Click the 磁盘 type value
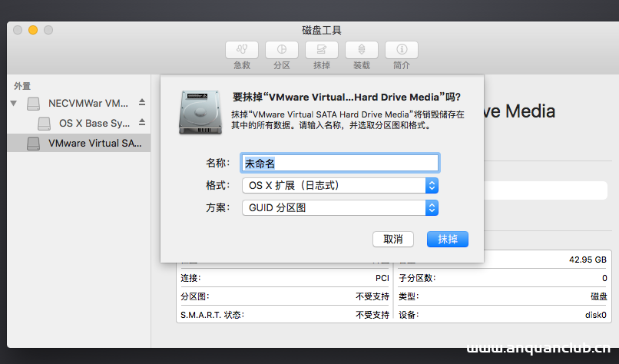 [x=598, y=296]
